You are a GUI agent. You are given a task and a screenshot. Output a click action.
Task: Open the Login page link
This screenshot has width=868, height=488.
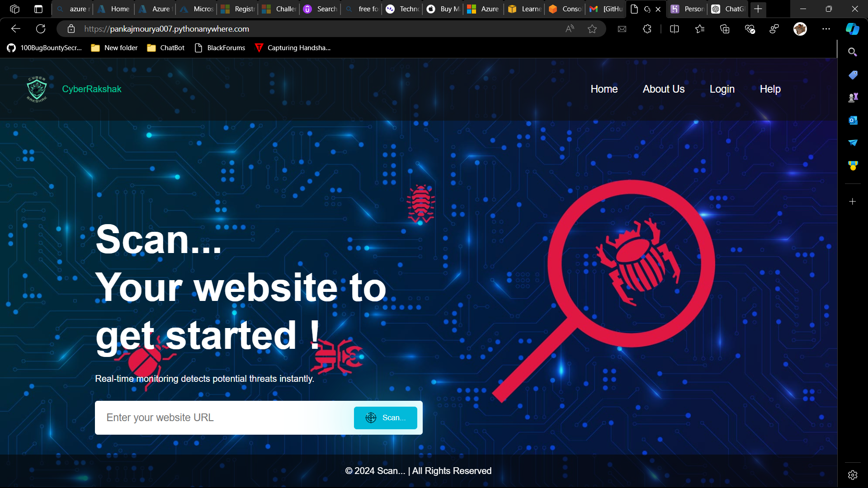722,89
